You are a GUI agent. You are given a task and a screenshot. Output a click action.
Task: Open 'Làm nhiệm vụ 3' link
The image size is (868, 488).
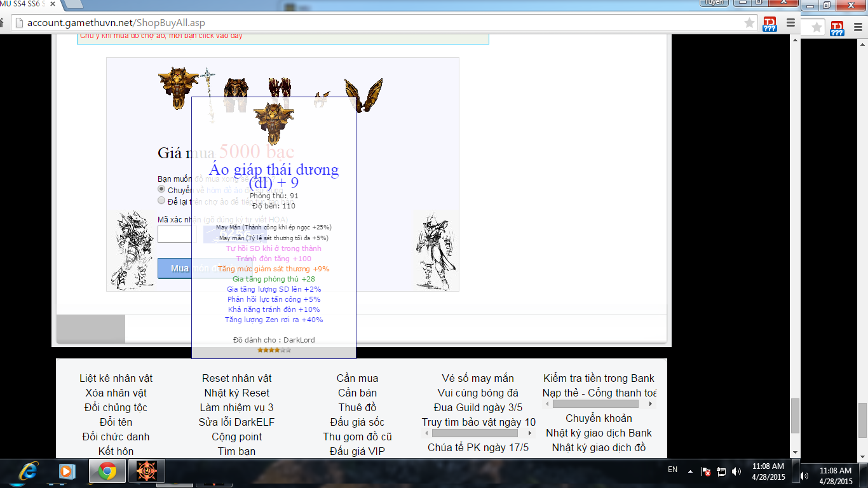pyautogui.click(x=237, y=407)
